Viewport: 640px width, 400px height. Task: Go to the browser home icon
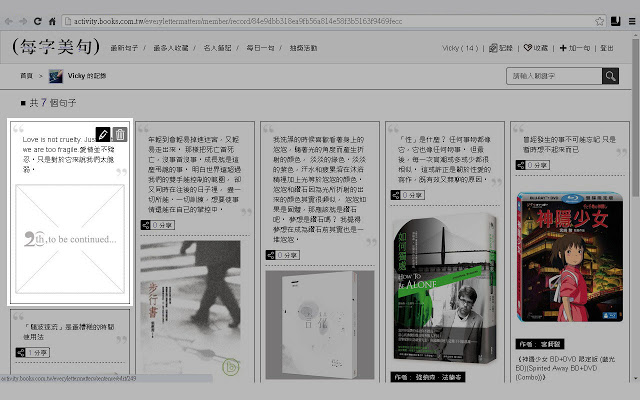pyautogui.click(x=51, y=20)
